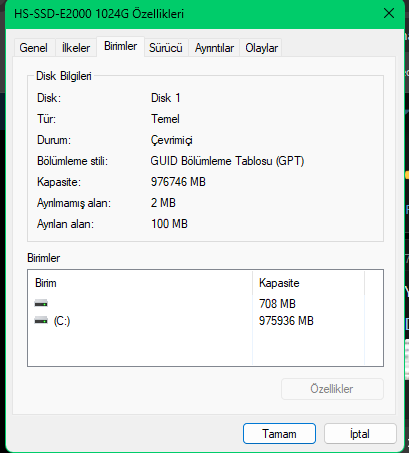Select the drive icon next to (C:)
This screenshot has width=409, height=453.
click(41, 321)
